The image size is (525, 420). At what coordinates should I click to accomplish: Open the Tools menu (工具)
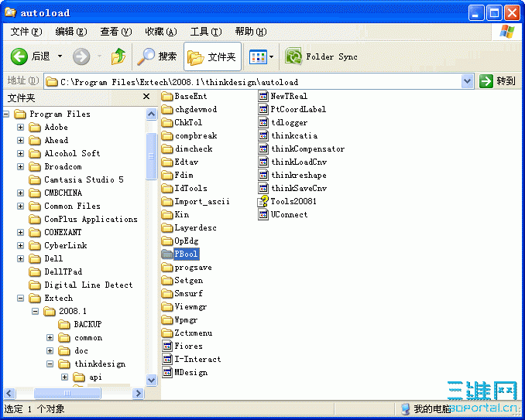[206, 32]
